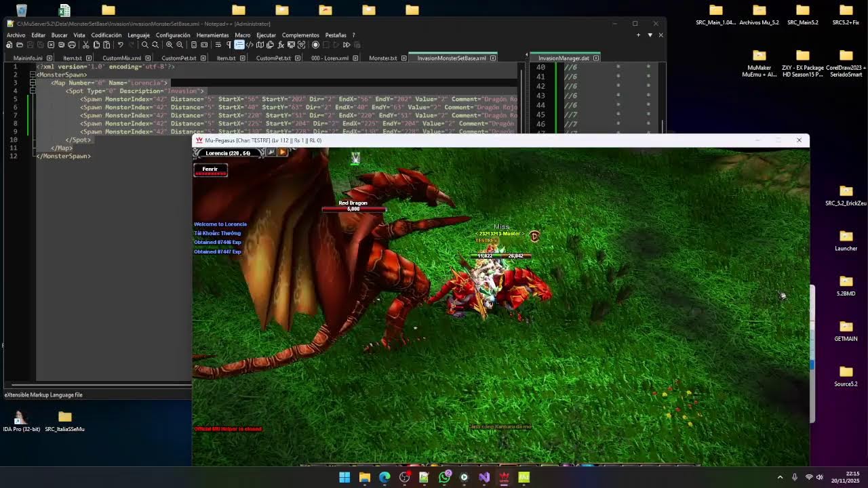Click the Open file icon in Notepad++ toolbar
868x488 pixels.
(x=20, y=45)
